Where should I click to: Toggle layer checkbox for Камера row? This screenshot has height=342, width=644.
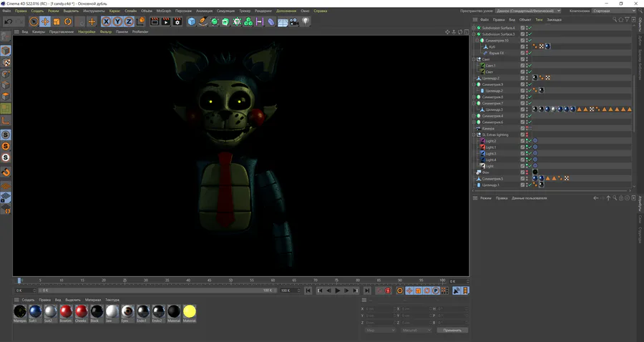[522, 128]
